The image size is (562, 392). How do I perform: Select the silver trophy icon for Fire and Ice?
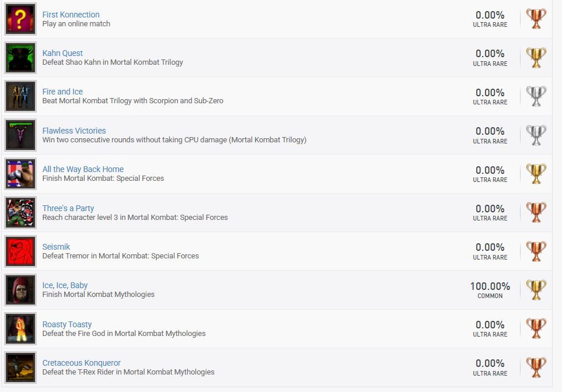[536, 96]
